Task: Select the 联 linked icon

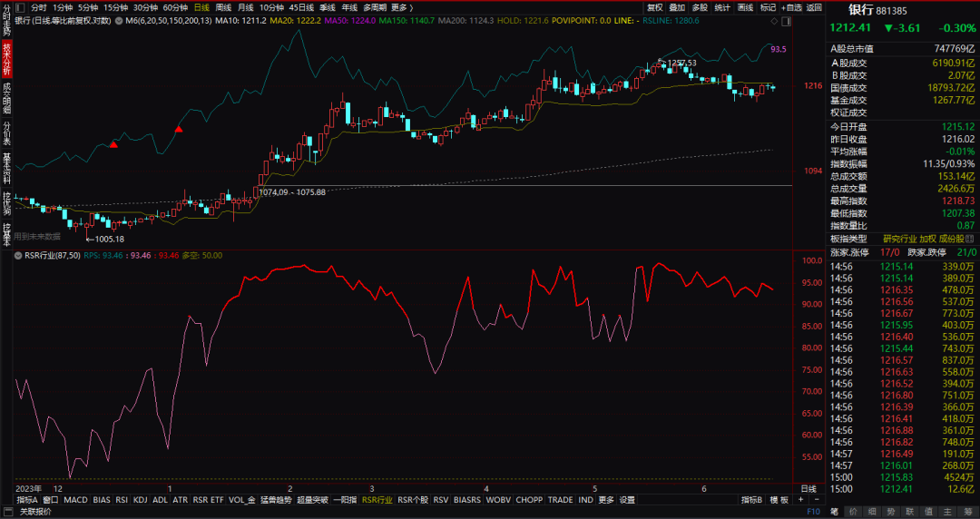Action: 909,512
